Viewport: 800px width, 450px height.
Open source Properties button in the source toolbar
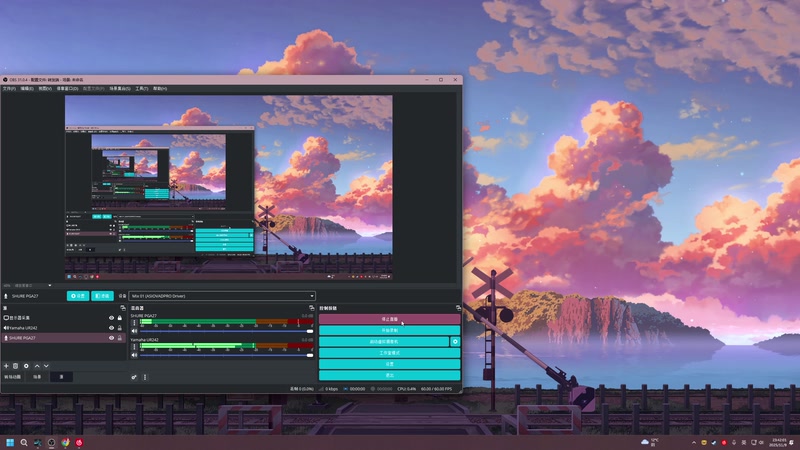tap(78, 296)
